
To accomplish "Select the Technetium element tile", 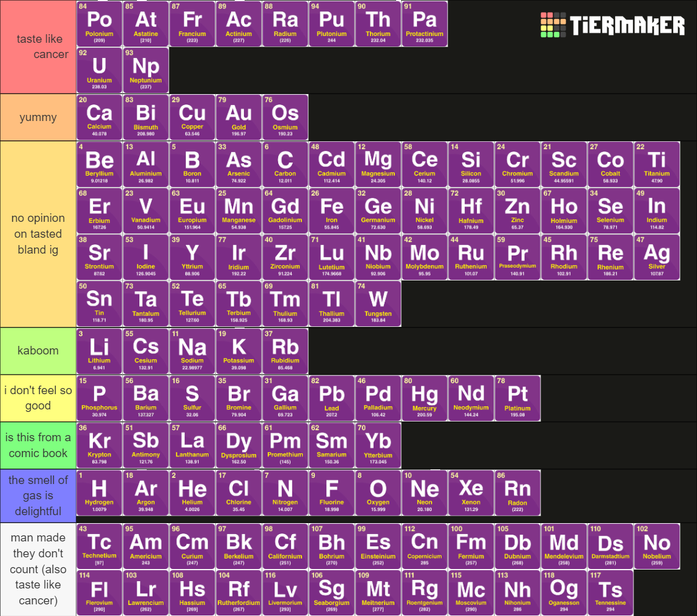I will 99,546.
